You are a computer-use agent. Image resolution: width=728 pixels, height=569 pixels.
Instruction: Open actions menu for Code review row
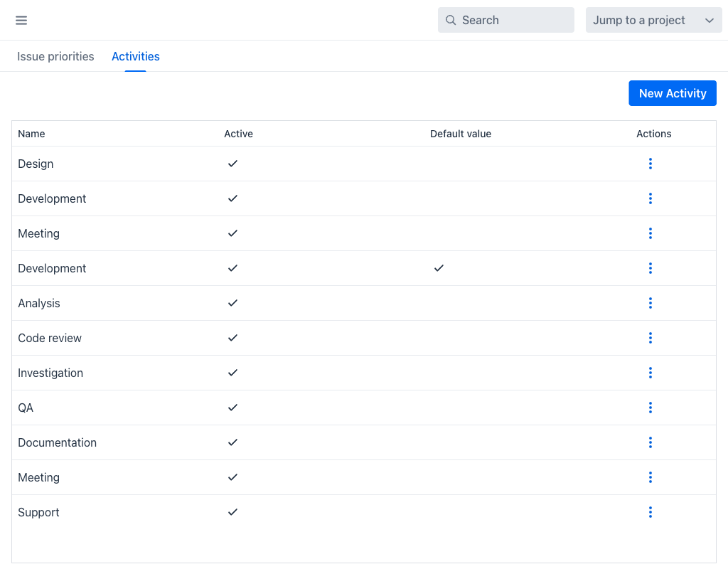[650, 338]
